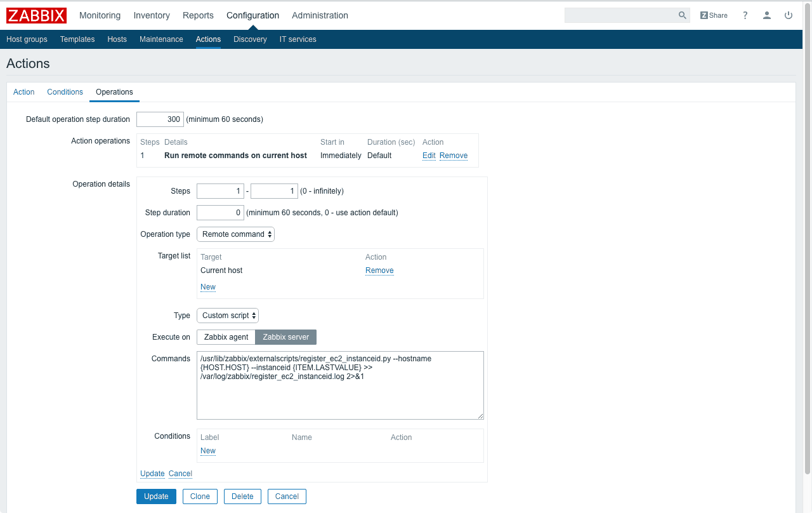Click the blue Update button

(x=156, y=496)
